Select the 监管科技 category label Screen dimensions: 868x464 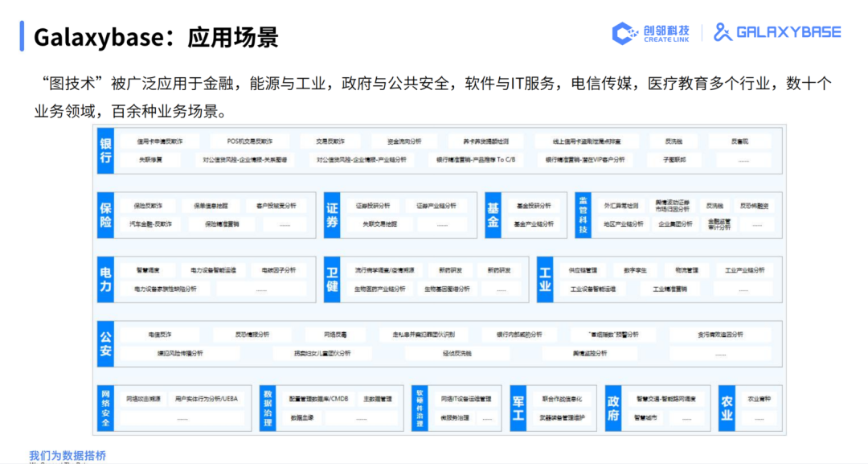[x=583, y=216]
